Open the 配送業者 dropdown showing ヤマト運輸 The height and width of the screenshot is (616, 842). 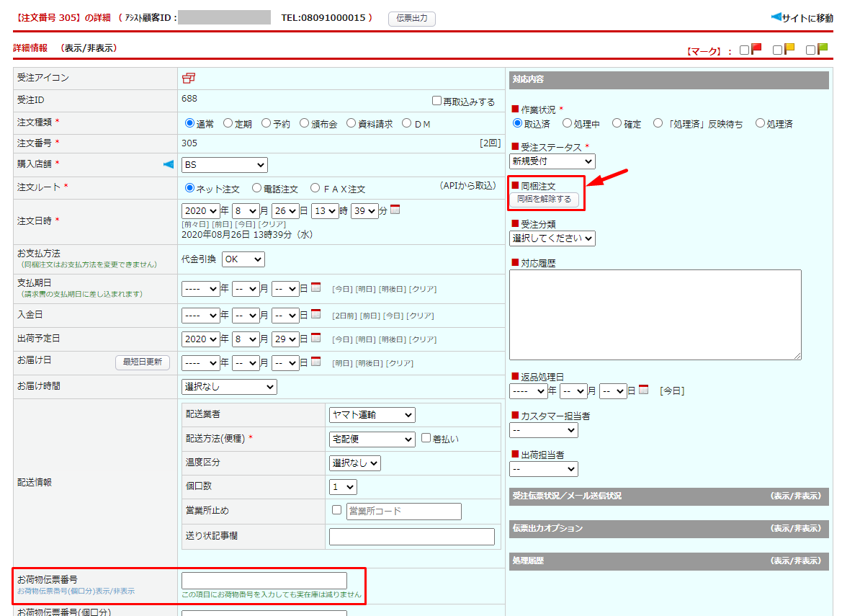[372, 415]
